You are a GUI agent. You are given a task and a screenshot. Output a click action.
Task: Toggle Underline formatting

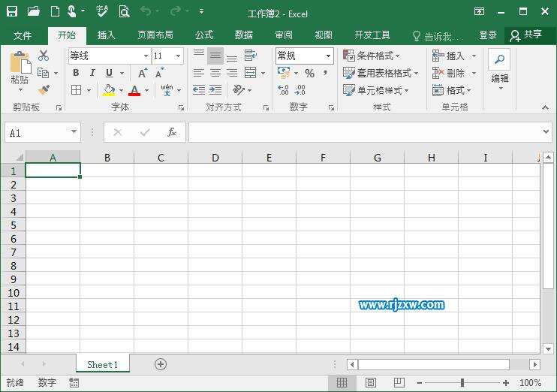(109, 73)
